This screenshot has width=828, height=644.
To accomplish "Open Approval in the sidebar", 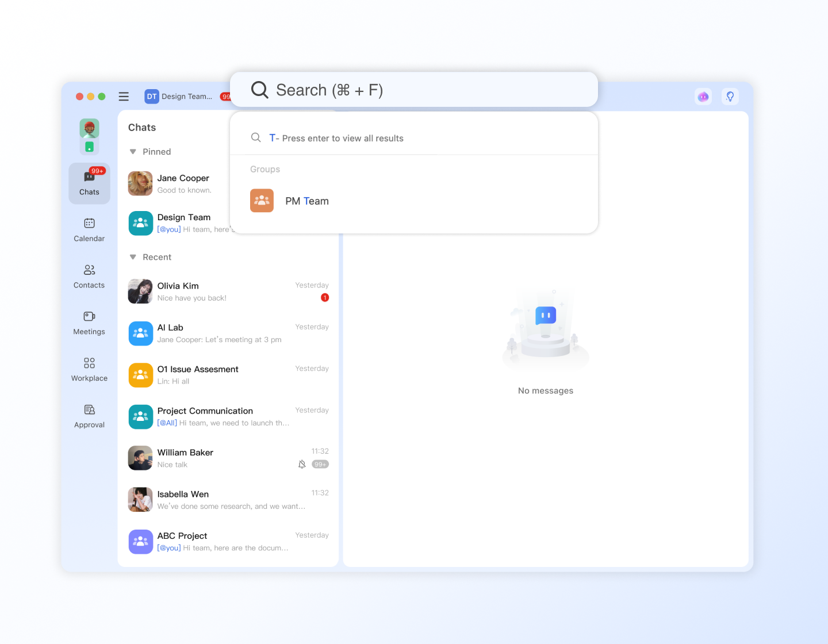I will [x=89, y=416].
